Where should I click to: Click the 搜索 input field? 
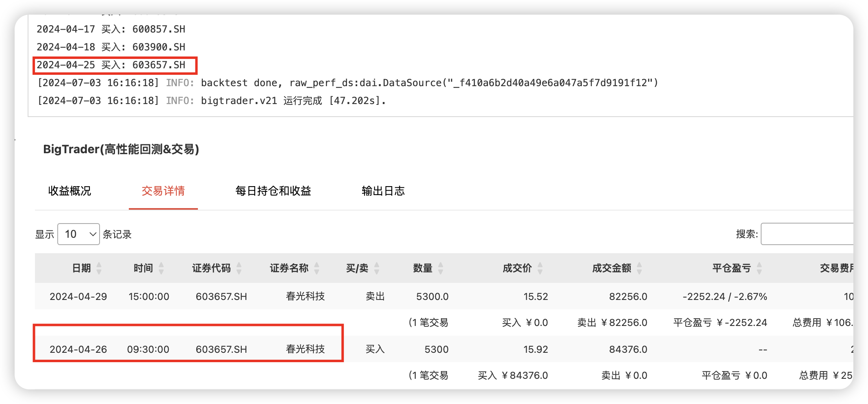807,234
